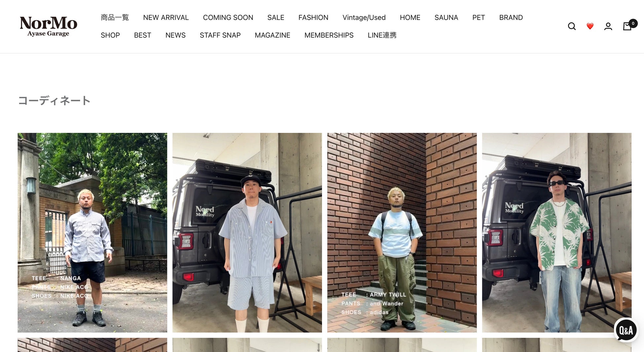
Task: Open the Vintage/Used category
Action: (x=364, y=18)
